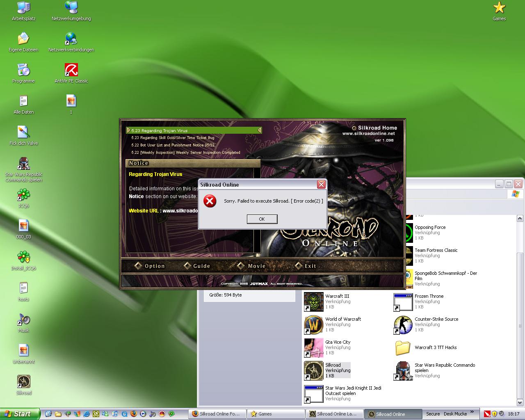525x420 pixels.
Task: Click OK in the Silkroad error dialog
Action: (x=262, y=219)
